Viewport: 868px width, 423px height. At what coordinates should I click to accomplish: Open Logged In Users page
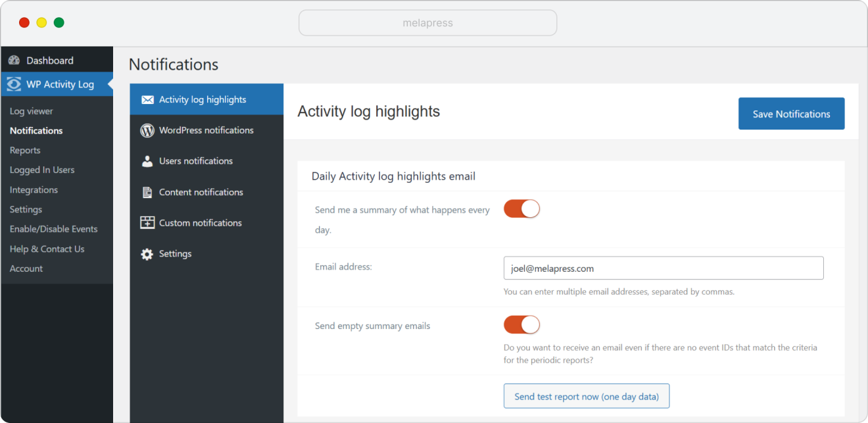(x=42, y=170)
